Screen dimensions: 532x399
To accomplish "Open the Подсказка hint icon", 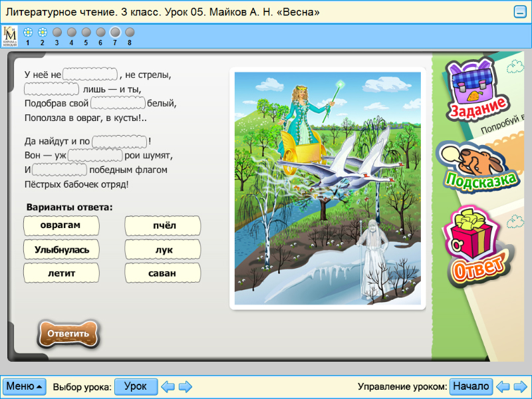I will (479, 168).
